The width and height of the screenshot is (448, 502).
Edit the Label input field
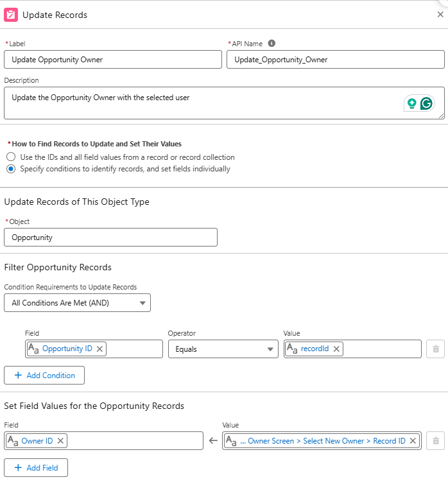point(112,60)
